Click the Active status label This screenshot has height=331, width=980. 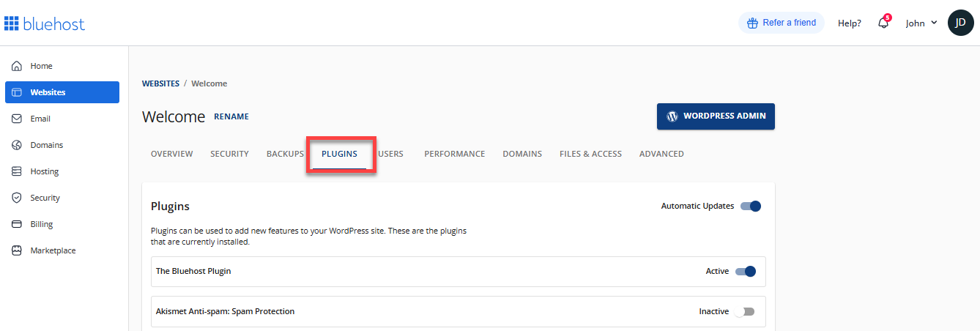point(717,271)
